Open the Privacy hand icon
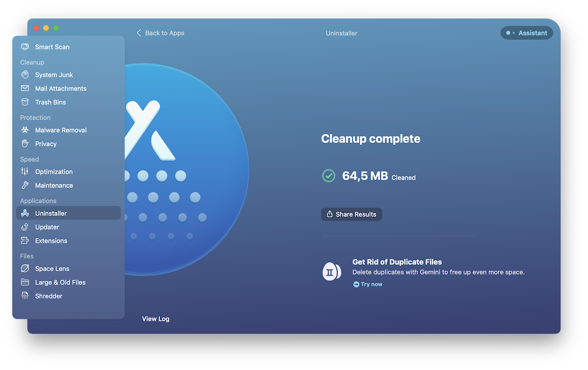588x370 pixels. tap(25, 144)
